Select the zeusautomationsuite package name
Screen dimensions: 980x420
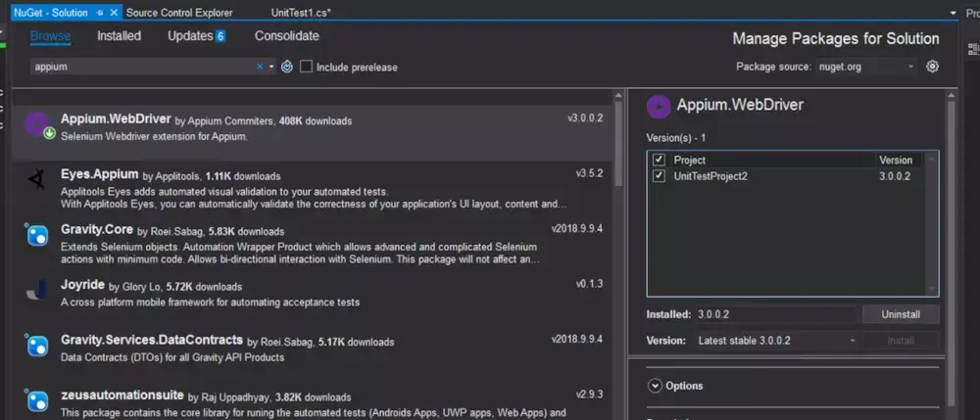pyautogui.click(x=122, y=396)
